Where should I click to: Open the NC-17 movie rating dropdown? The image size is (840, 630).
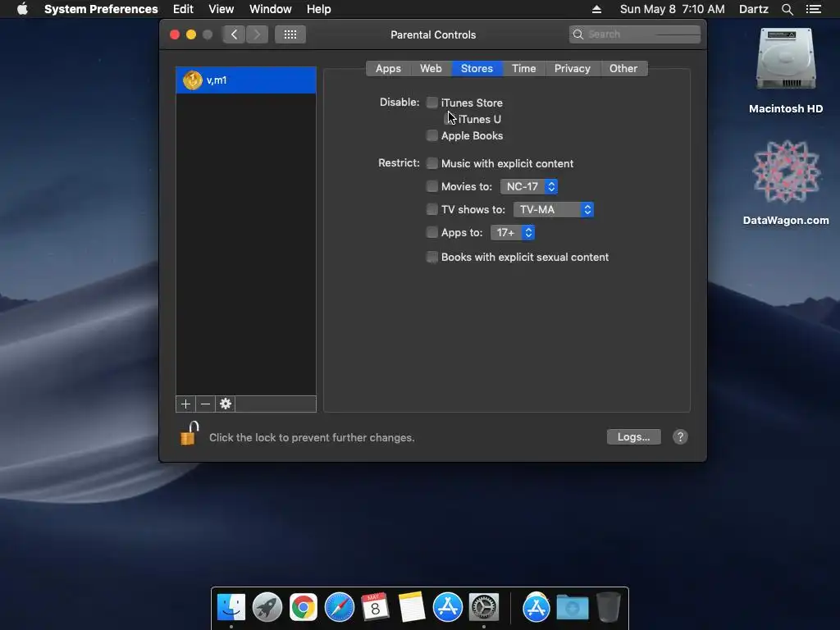tap(529, 186)
